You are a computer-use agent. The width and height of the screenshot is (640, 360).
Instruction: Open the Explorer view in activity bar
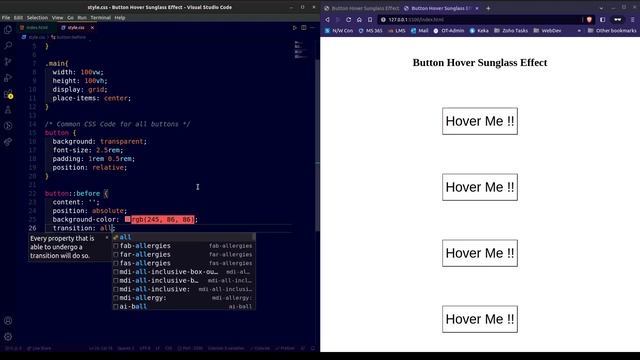pos(8,29)
